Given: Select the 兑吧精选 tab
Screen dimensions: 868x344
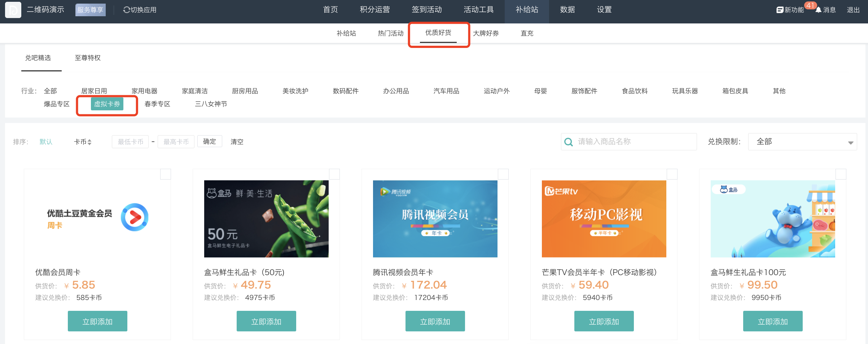Looking at the screenshot, I should click(38, 58).
